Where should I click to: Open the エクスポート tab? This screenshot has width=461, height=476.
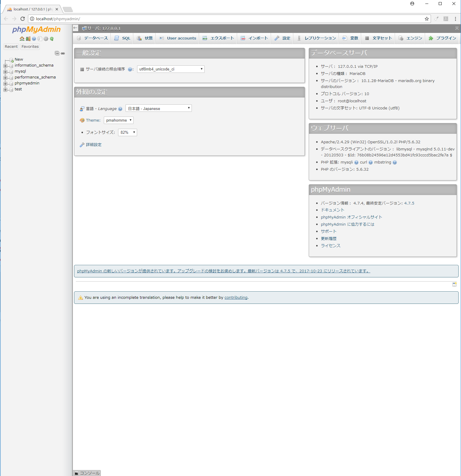218,38
